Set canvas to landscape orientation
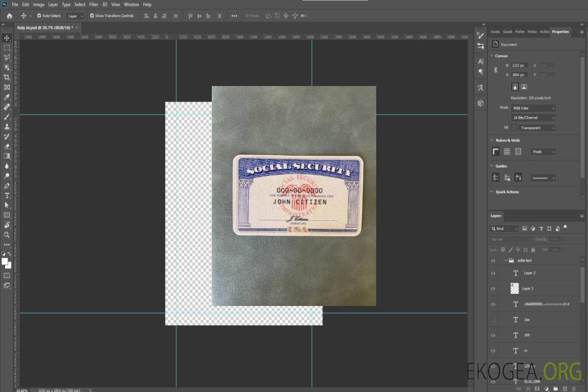Screen dimensions: 588x392 [524, 87]
